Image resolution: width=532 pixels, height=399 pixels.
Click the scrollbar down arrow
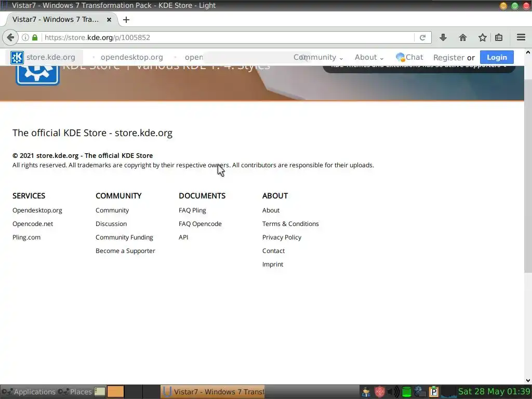tap(528, 380)
